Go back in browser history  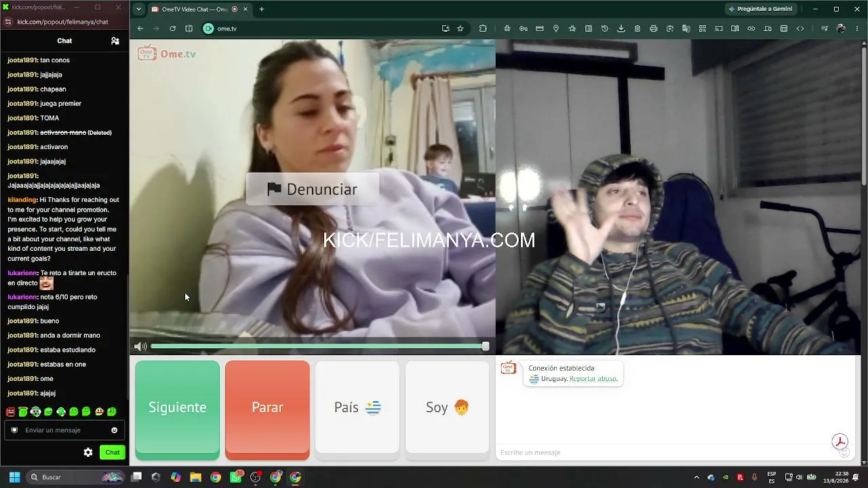pos(140,28)
